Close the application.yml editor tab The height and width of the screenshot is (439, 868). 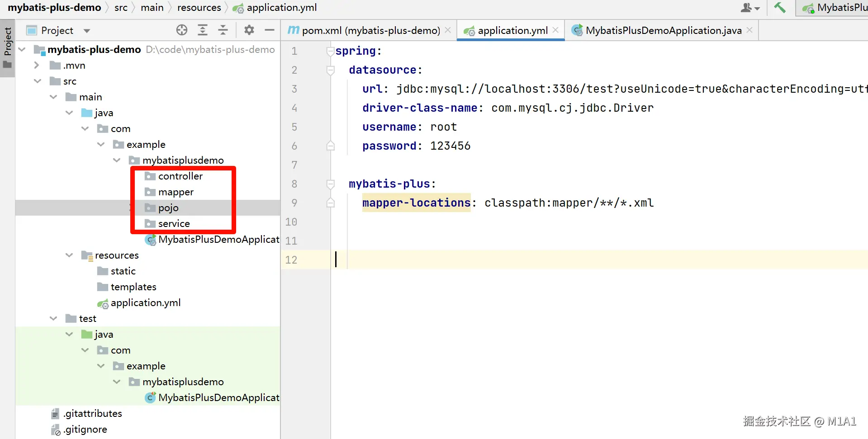tap(555, 30)
